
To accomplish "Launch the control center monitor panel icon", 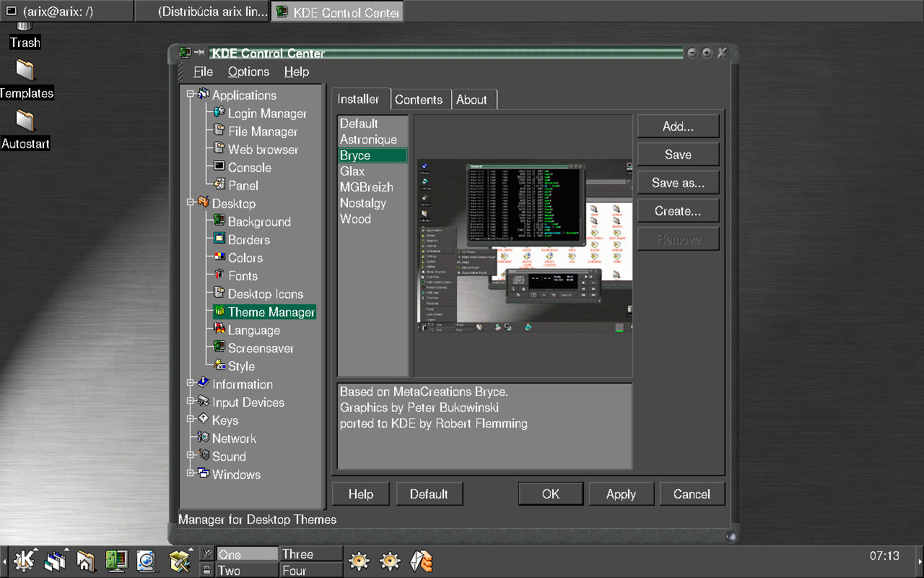I will point(116,561).
